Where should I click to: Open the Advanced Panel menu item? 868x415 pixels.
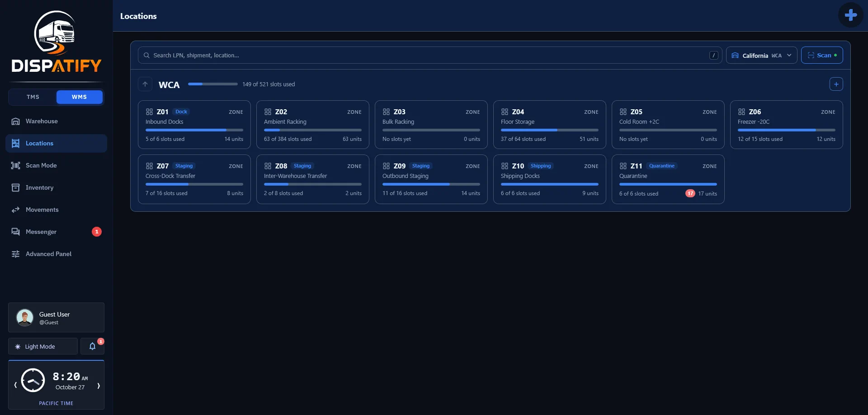coord(56,254)
